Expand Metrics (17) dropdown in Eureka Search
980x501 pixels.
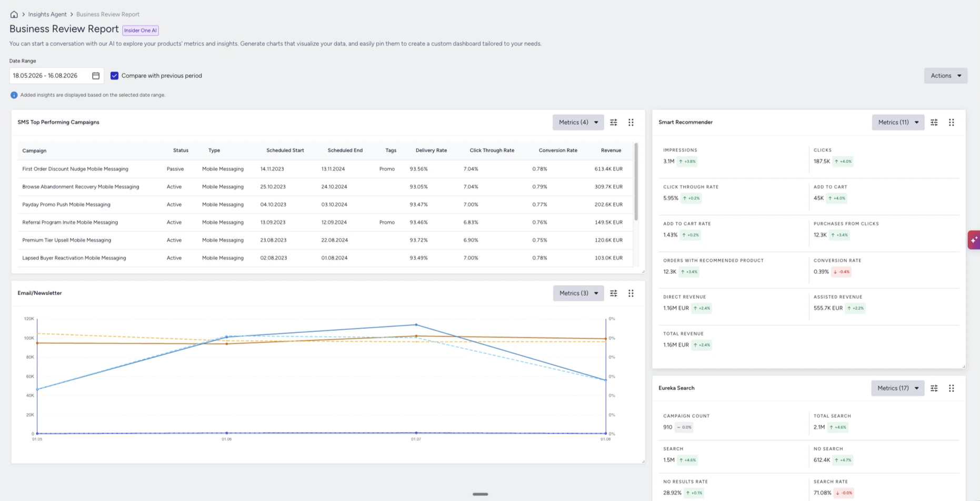point(898,388)
